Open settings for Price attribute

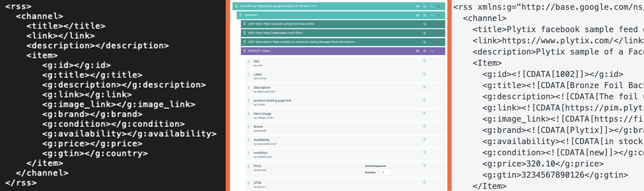[x=424, y=166]
